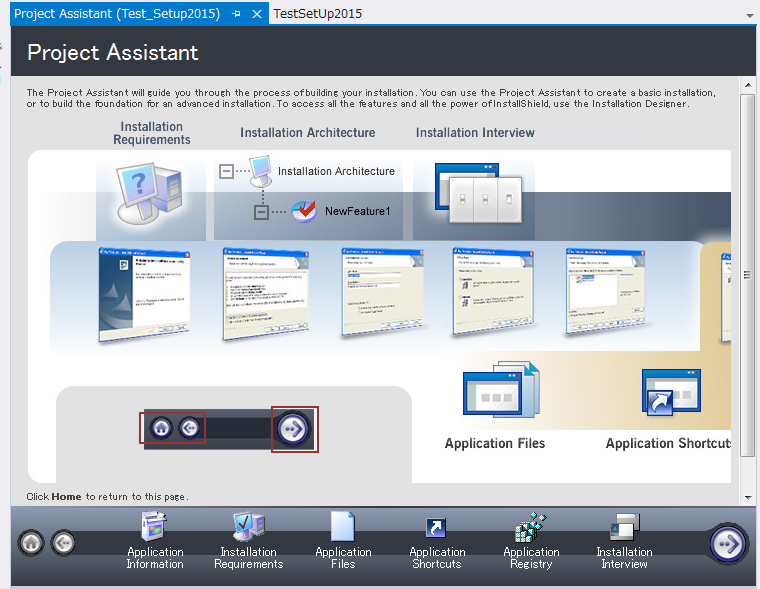760x589 pixels.
Task: Click the third wizard dialog thumbnail
Action: click(x=382, y=292)
